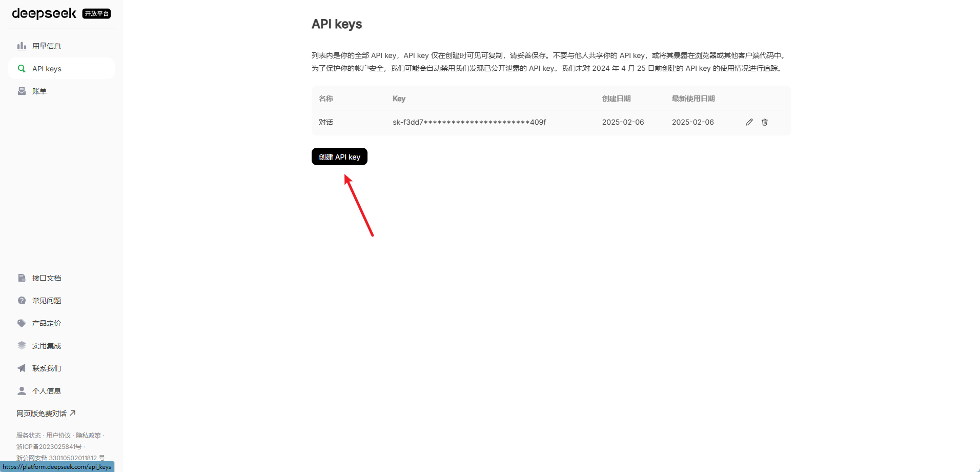Open the 服务状态 link
Image resolution: width=980 pixels, height=472 pixels.
click(28, 436)
